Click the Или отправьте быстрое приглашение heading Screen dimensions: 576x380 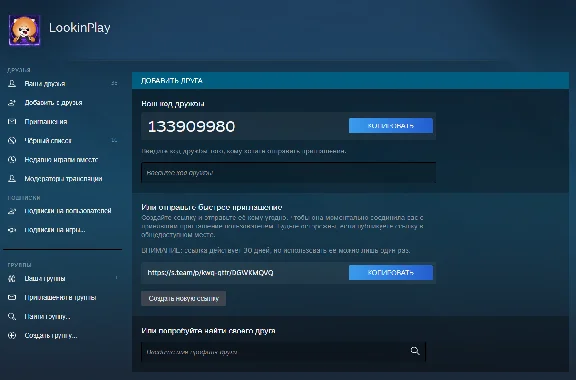212,207
